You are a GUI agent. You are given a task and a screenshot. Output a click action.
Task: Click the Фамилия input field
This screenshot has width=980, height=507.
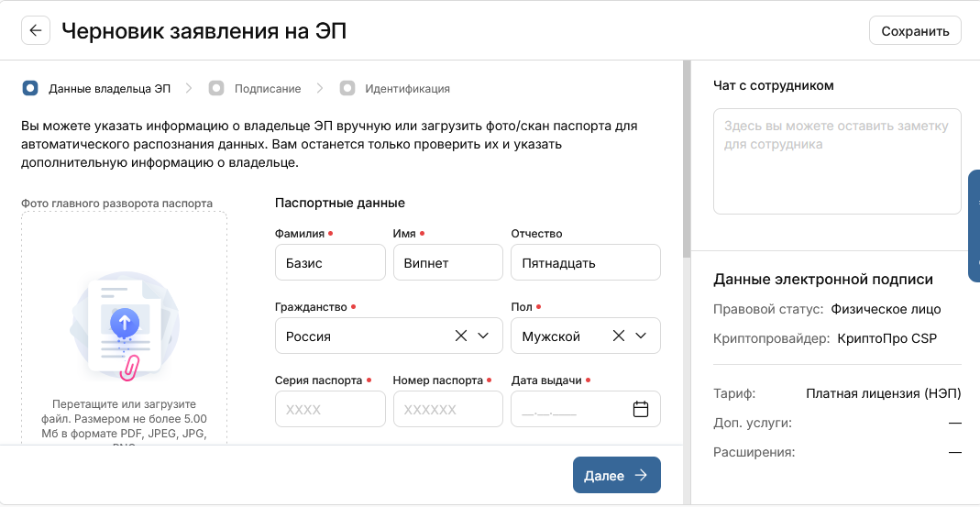(330, 262)
